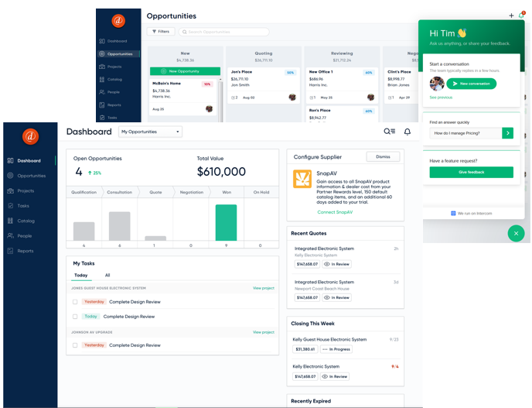Select the Quote pipeline stage
Image resolution: width=532 pixels, height=408 pixels.
click(155, 192)
